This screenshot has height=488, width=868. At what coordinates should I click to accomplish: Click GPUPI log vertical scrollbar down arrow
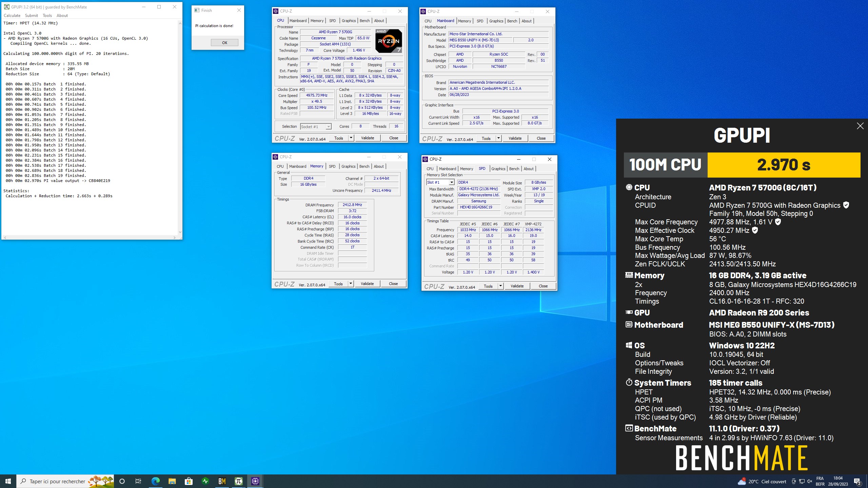(180, 232)
